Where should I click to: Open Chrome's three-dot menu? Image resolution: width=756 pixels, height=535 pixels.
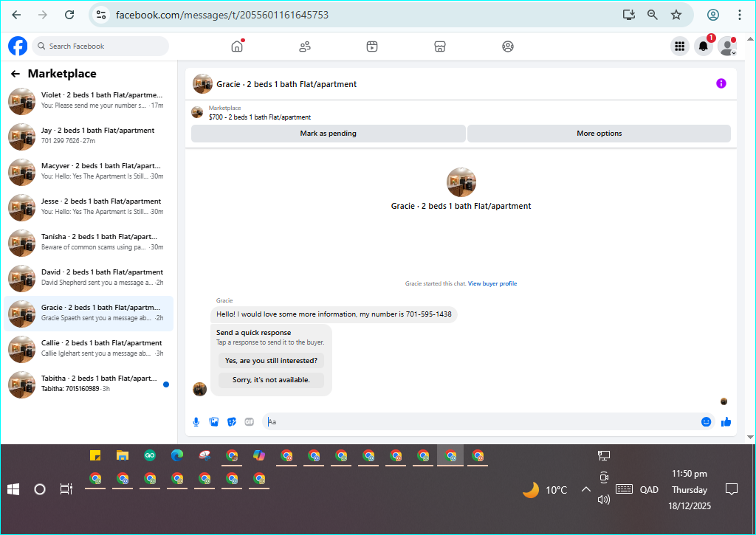739,15
